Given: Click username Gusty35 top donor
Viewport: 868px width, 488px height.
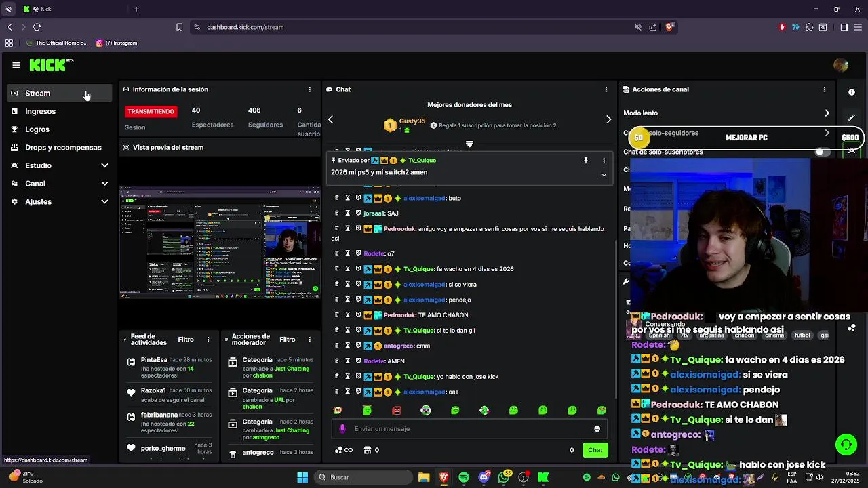Looking at the screenshot, I should tap(412, 121).
